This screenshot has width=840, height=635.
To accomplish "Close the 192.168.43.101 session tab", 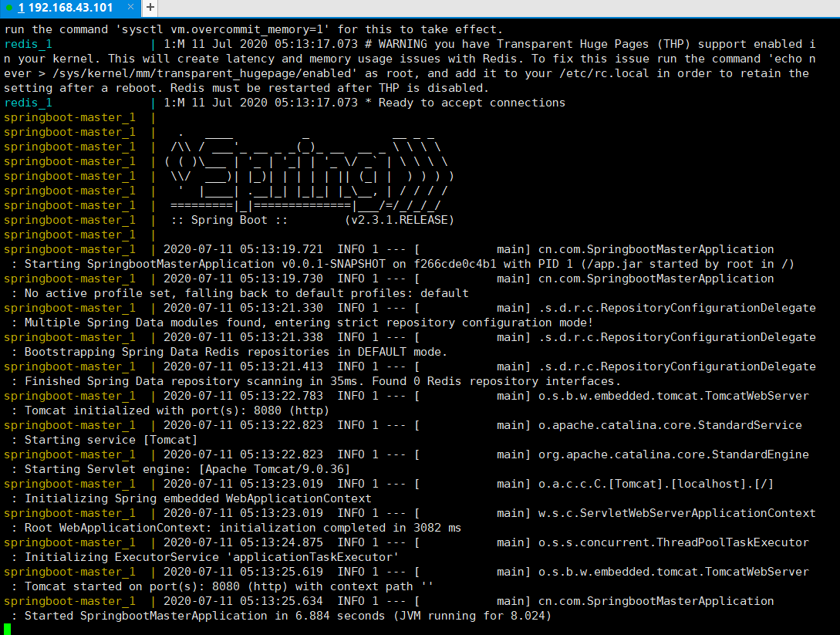I will coord(130,7).
